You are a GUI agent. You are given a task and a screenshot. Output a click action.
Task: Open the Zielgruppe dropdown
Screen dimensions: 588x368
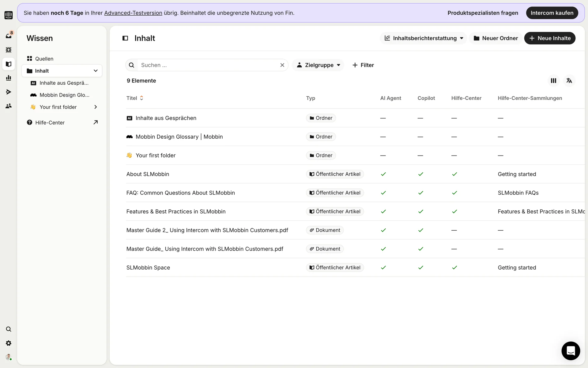pyautogui.click(x=318, y=65)
